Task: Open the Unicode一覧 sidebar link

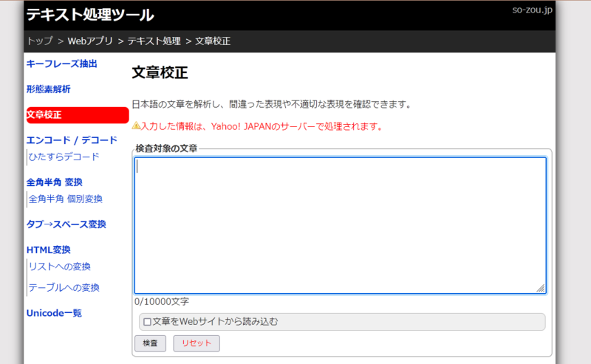Action: 54,313
